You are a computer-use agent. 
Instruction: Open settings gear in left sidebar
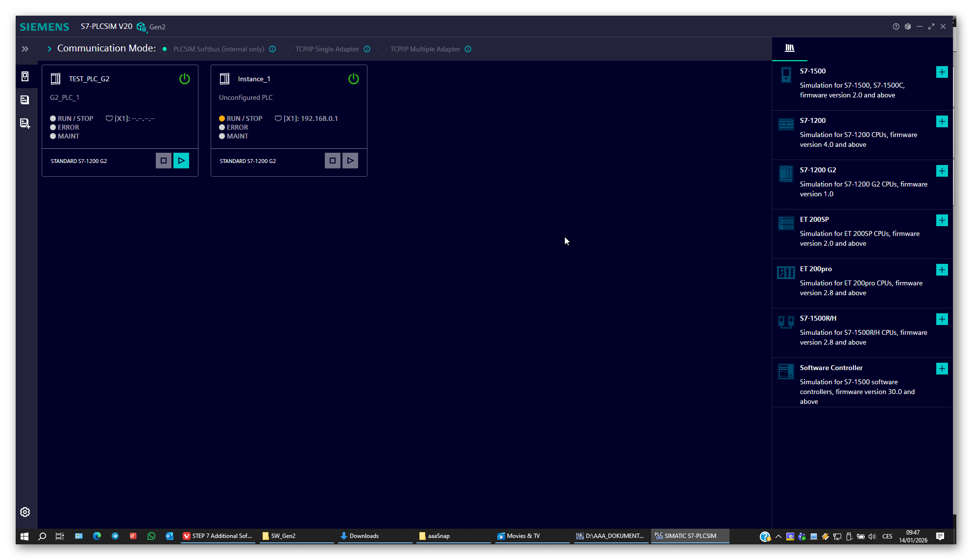point(25,512)
